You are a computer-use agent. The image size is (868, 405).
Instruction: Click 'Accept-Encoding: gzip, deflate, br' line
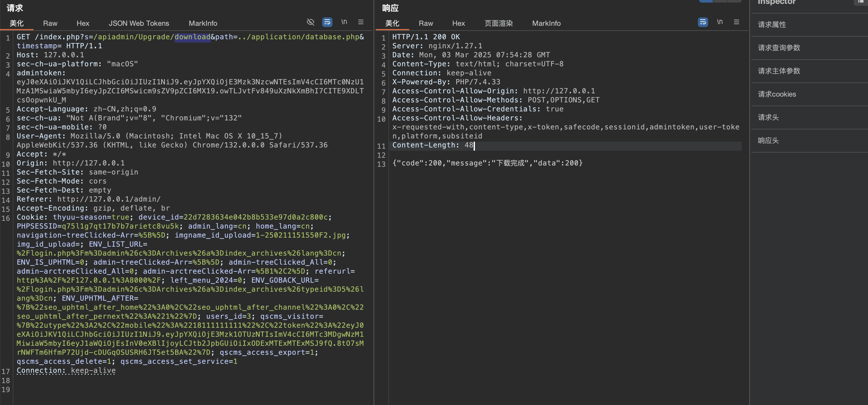pos(93,208)
